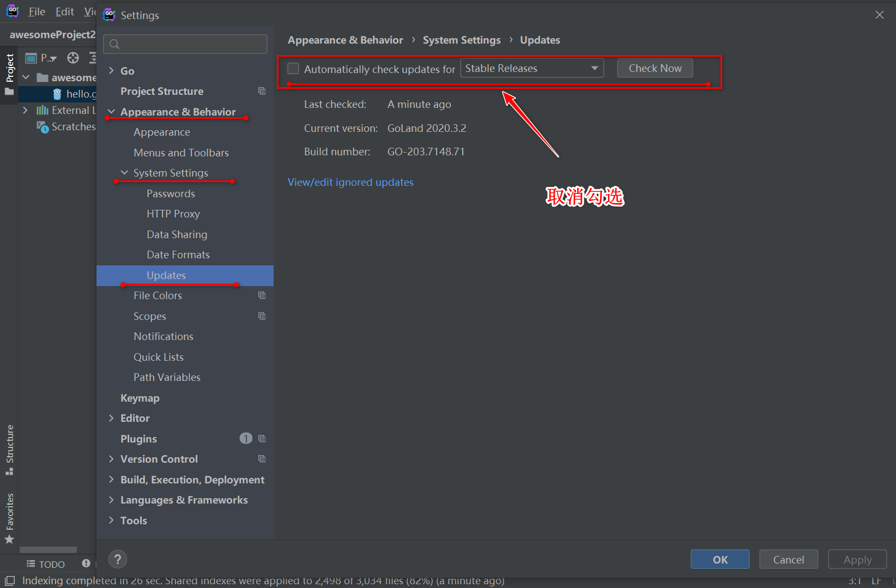Close the Settings dialog

pyautogui.click(x=879, y=15)
